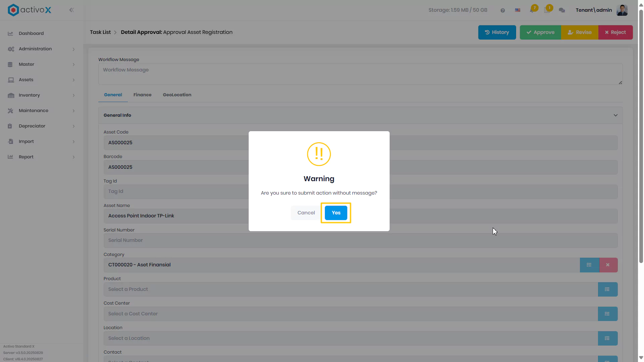
Task: Collapse the sidebar with double-chevron icon
Action: (71, 10)
